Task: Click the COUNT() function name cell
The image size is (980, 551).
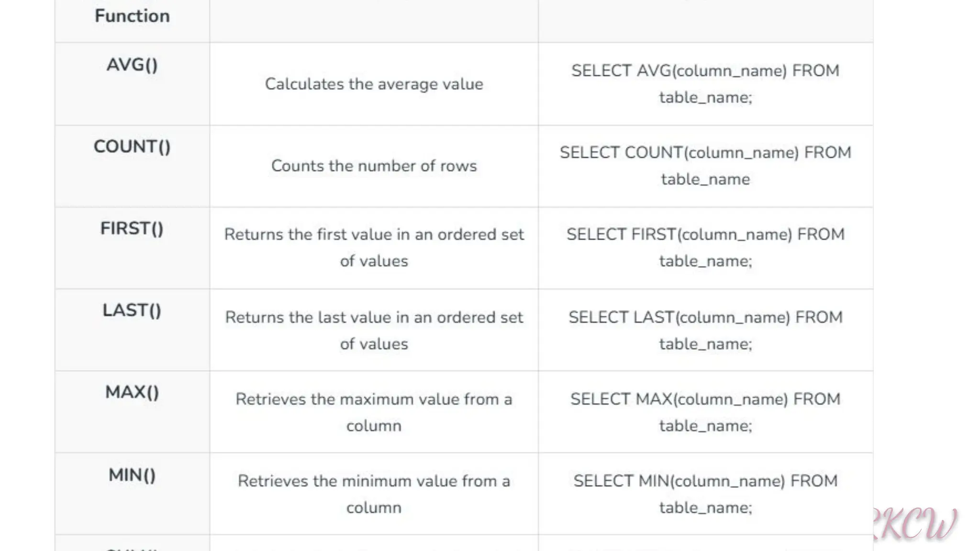Action: [x=132, y=146]
